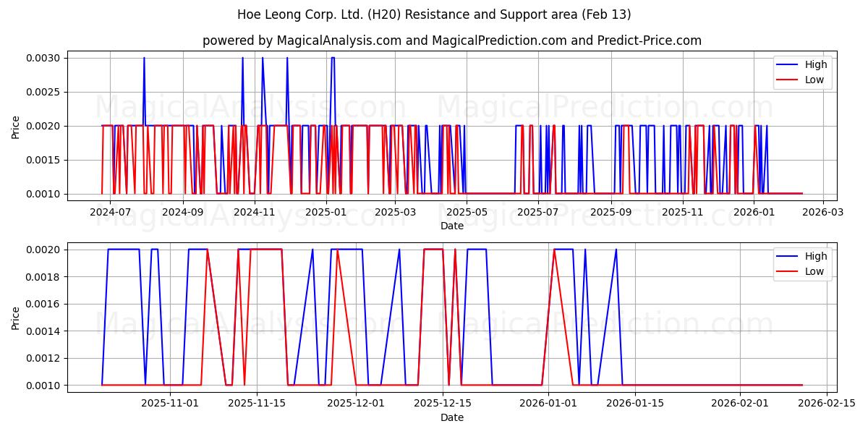Click the "Date" axis label under upper chart
Image resolution: width=868 pixels, height=434 pixels.
[452, 226]
